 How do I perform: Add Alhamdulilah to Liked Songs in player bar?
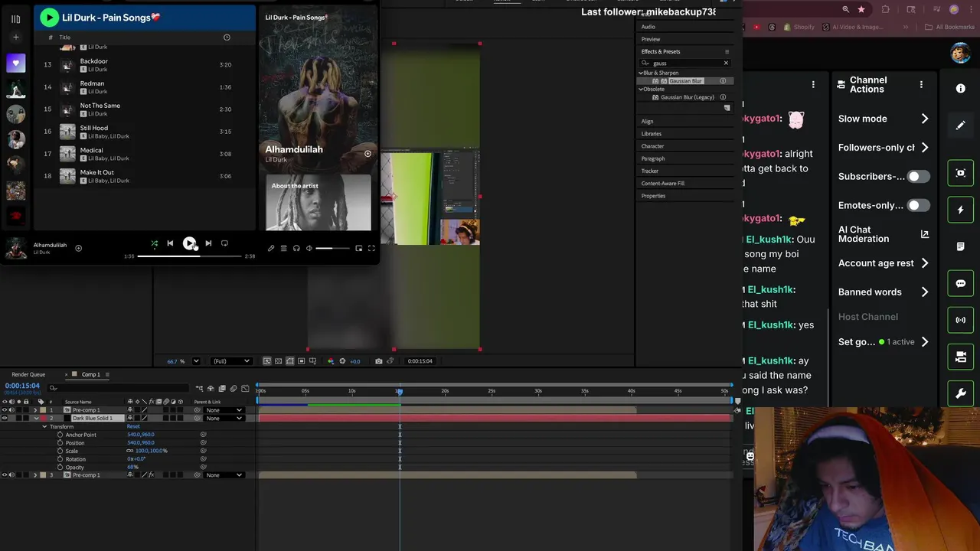tap(78, 248)
